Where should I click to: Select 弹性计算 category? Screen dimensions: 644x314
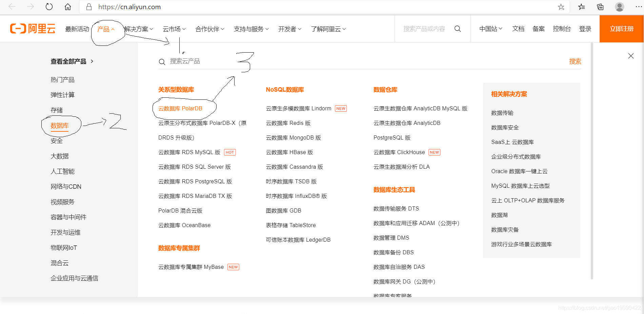[62, 95]
